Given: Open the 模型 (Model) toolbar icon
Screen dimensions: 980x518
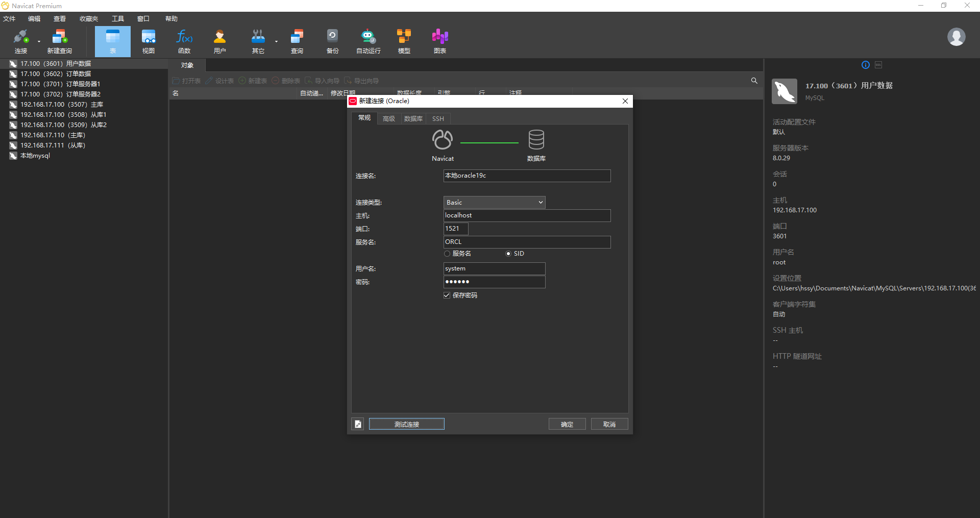Looking at the screenshot, I should point(404,41).
